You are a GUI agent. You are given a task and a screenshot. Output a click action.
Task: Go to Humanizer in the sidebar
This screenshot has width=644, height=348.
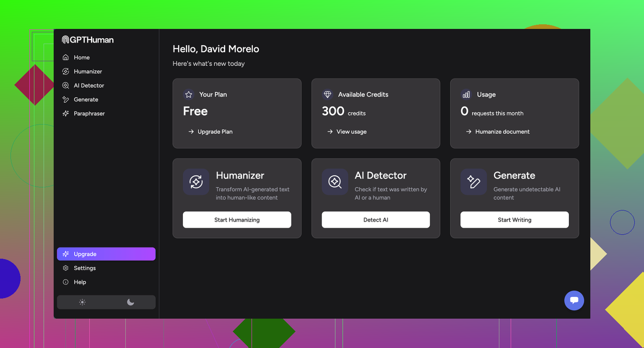pos(88,72)
